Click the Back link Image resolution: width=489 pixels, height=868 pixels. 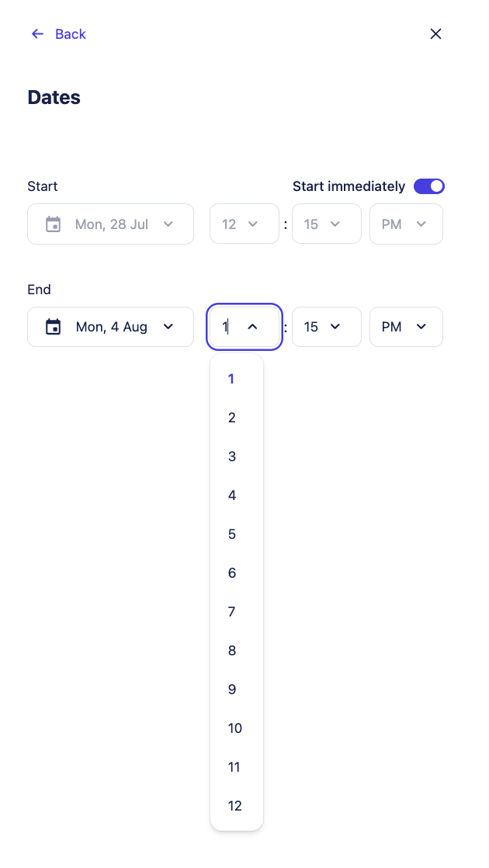point(70,34)
